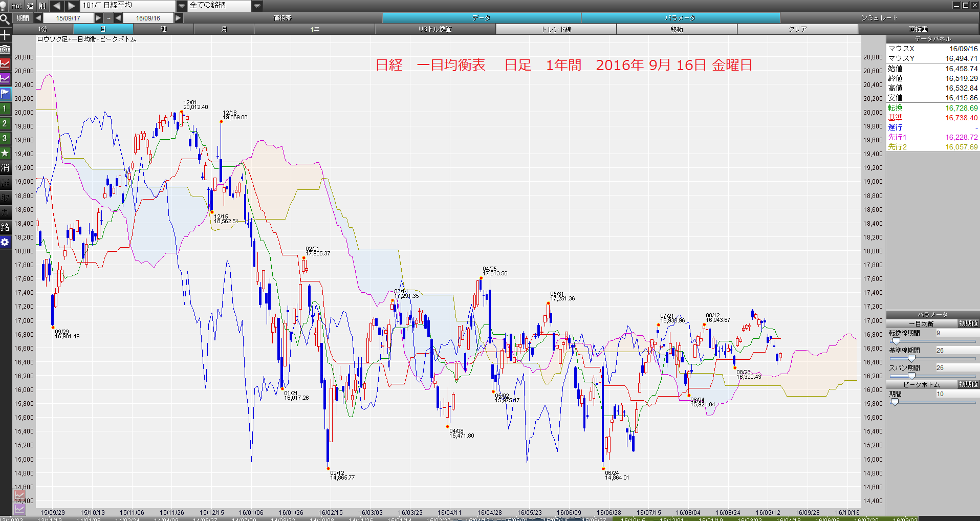Select the 週 weekly timeframe tab
This screenshot has height=521, width=980.
click(x=163, y=29)
